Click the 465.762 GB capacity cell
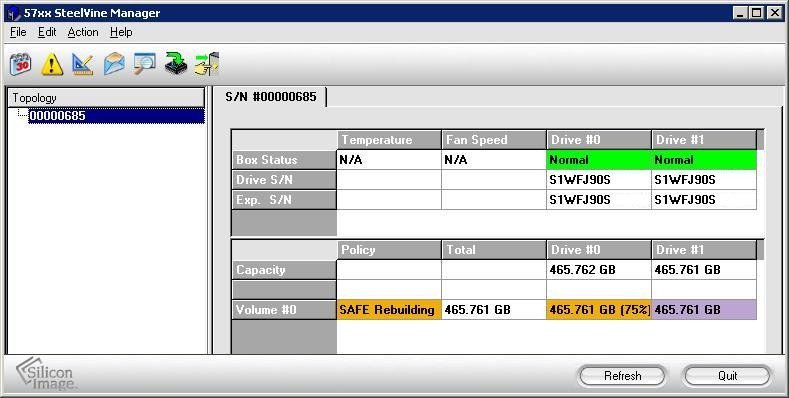The height and width of the screenshot is (398, 789). tap(599, 270)
